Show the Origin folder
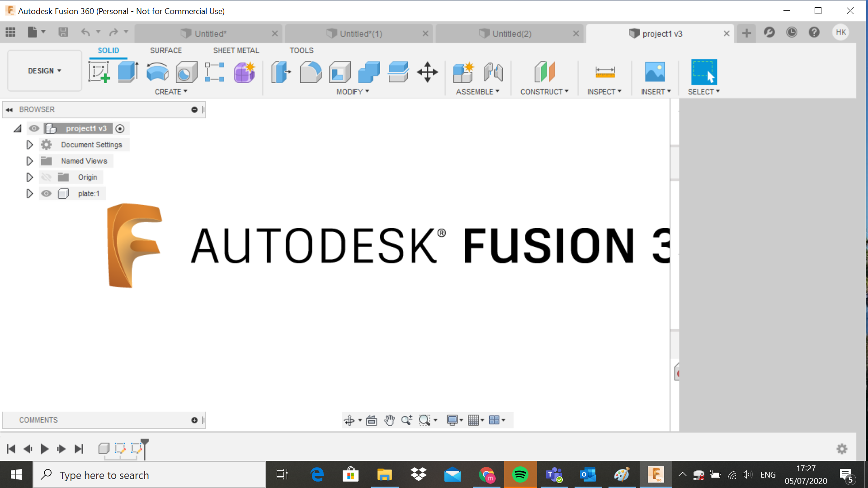This screenshot has width=868, height=488. click(47, 177)
